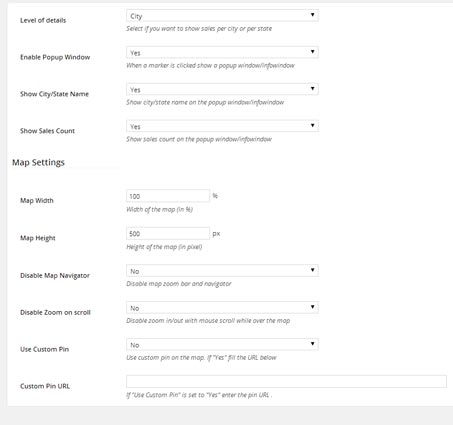Open the Level of details dropdown
Viewport: 453px width, 425px height.
pos(222,16)
